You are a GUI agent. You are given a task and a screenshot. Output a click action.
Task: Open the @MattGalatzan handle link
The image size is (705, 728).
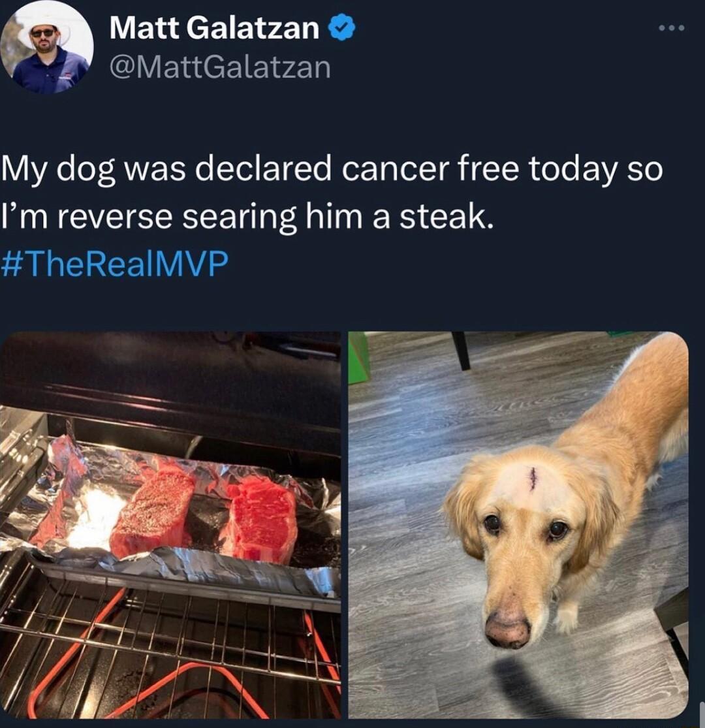[220, 67]
